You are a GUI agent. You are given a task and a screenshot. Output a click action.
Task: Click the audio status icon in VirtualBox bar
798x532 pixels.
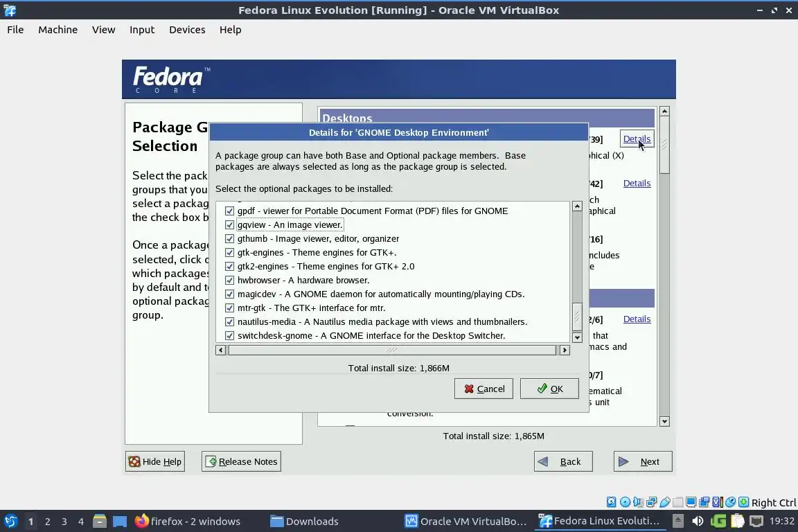click(638, 502)
